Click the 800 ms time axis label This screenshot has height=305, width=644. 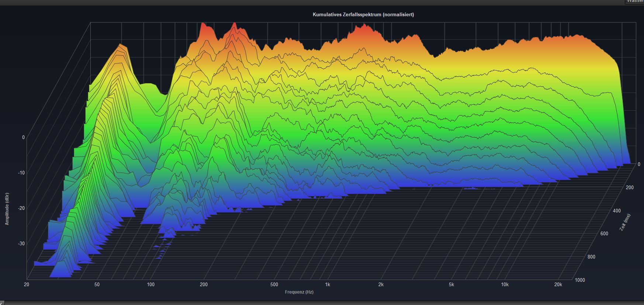pyautogui.click(x=591, y=257)
